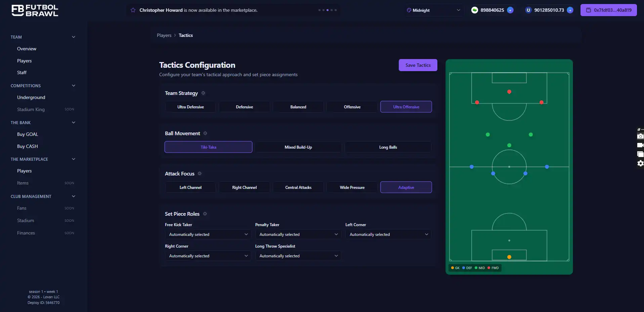Viewport: 644px width, 312px height.
Task: Open the Penalty Taker selection dropdown
Action: pyautogui.click(x=298, y=234)
